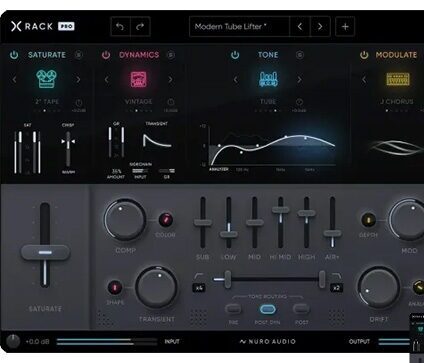Screen dimensions: 424x363
Task: Click the Comp knob
Action: point(125,220)
